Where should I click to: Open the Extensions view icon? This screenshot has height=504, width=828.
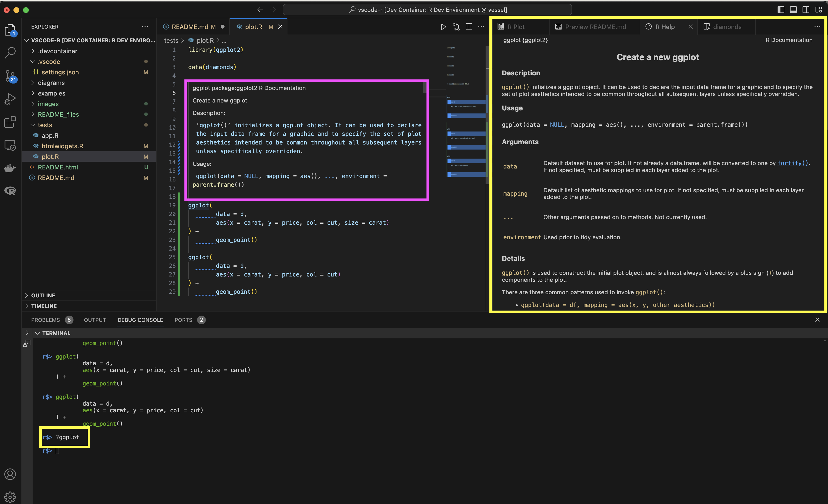click(10, 122)
